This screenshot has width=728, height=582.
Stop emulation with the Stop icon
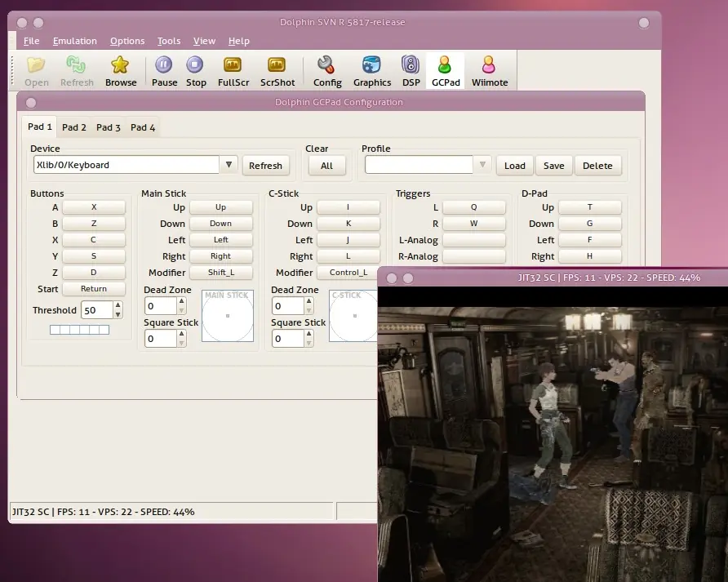point(196,71)
